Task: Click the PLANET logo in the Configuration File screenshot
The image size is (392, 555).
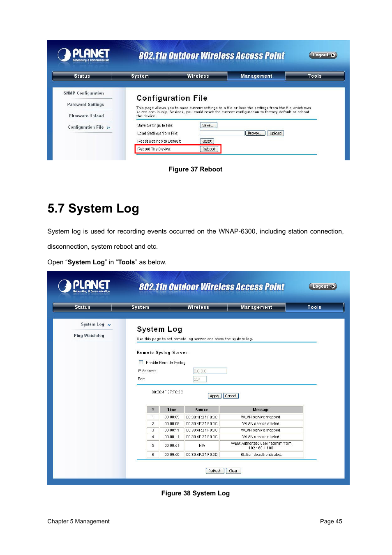Action: pos(84,55)
